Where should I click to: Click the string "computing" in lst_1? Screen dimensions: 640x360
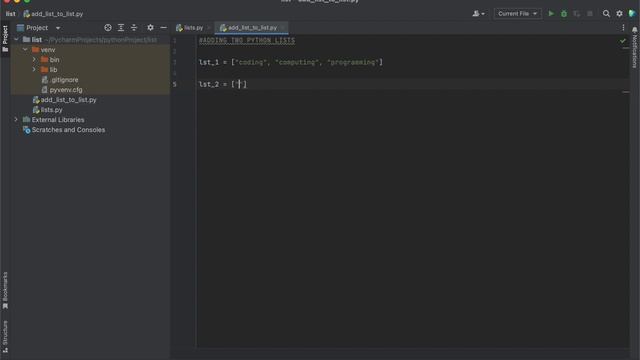(x=297, y=62)
